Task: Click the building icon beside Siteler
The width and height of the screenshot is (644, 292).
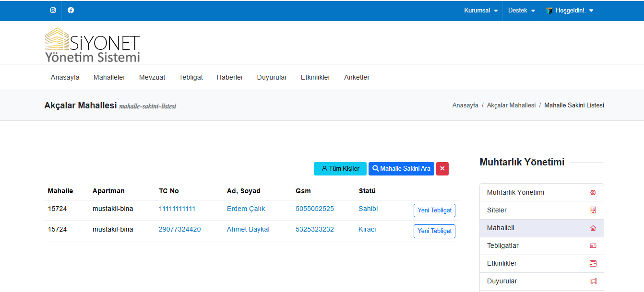Action: tap(593, 210)
